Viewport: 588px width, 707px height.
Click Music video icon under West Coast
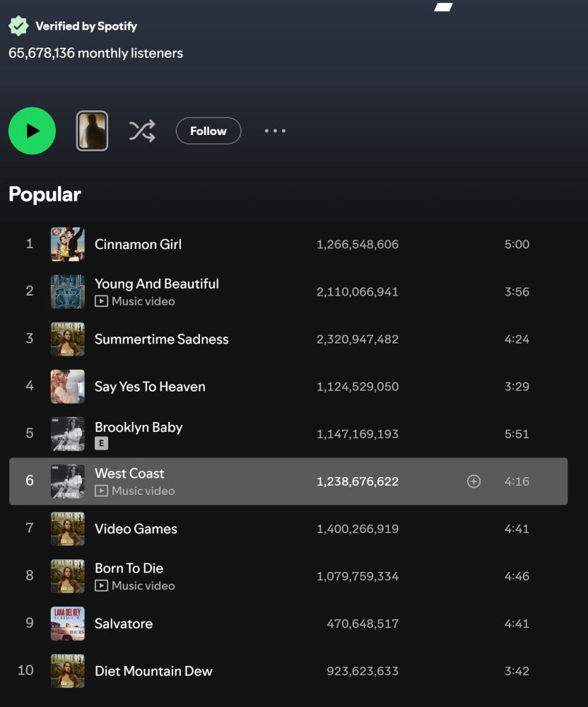point(101,491)
